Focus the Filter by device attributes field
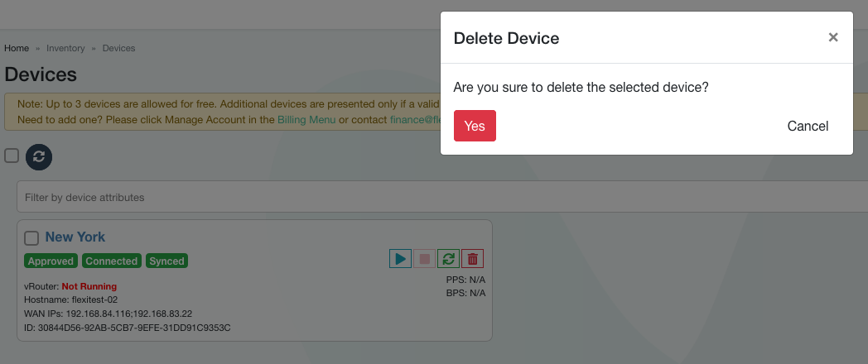Image resolution: width=868 pixels, height=364 pixels. (x=443, y=197)
